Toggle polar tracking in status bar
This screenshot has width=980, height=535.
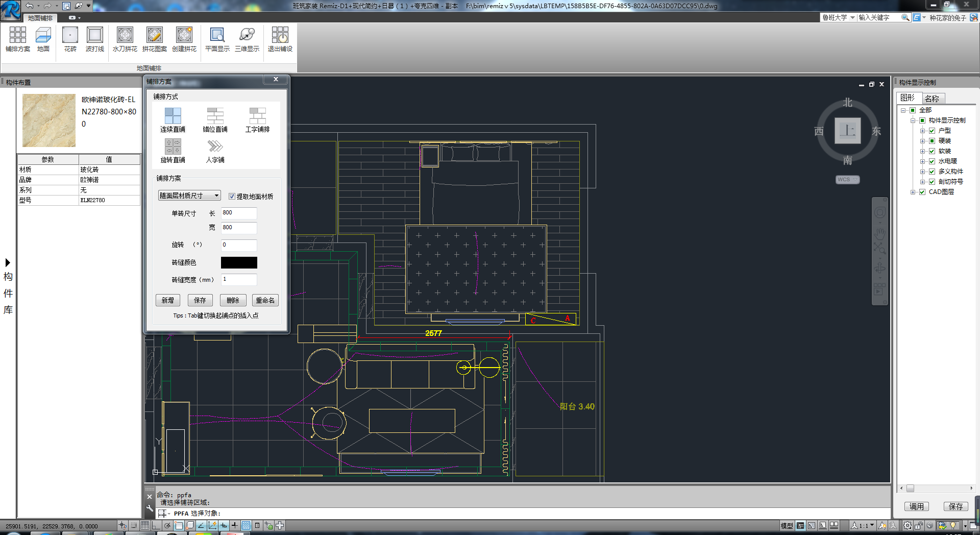167,525
